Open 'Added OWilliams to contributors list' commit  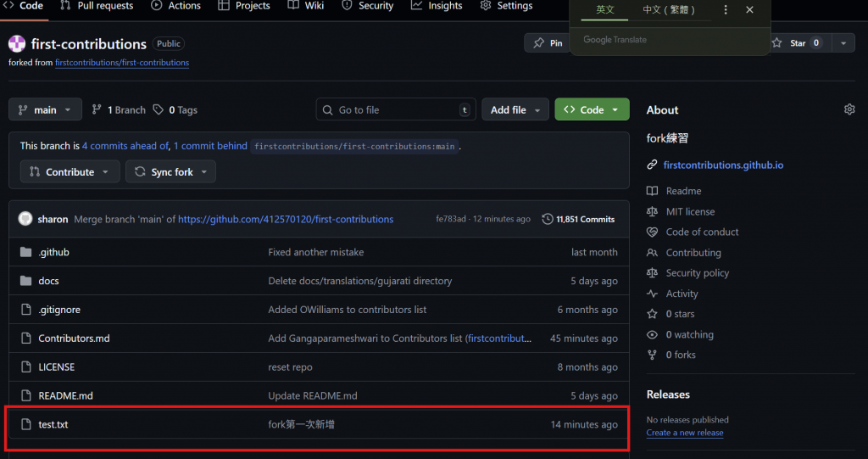coord(347,310)
